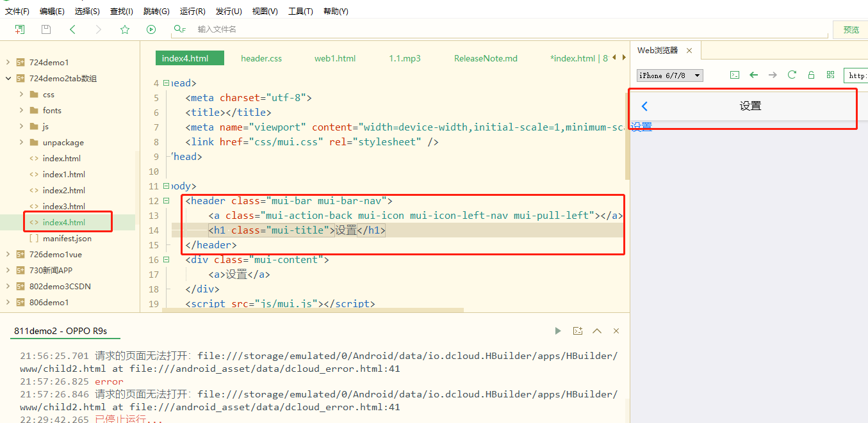Open the 查找(I) menu
The image size is (868, 423).
122,12
